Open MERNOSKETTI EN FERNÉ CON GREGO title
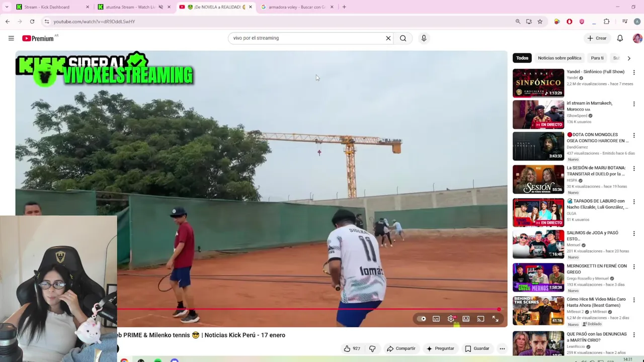Screen dimensions: 644x362 (597, 269)
